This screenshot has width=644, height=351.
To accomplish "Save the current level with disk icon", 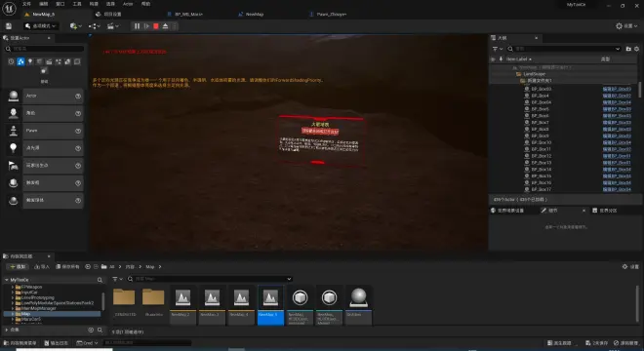I will pyautogui.click(x=8, y=26).
